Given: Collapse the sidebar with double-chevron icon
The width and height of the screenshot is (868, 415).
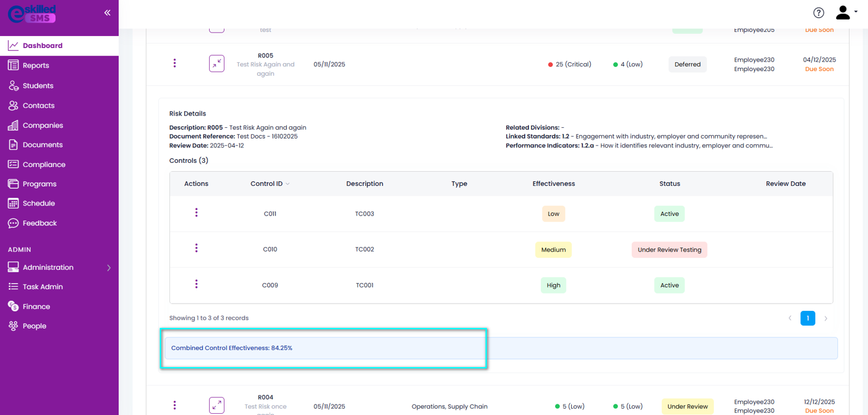Looking at the screenshot, I should [x=107, y=12].
